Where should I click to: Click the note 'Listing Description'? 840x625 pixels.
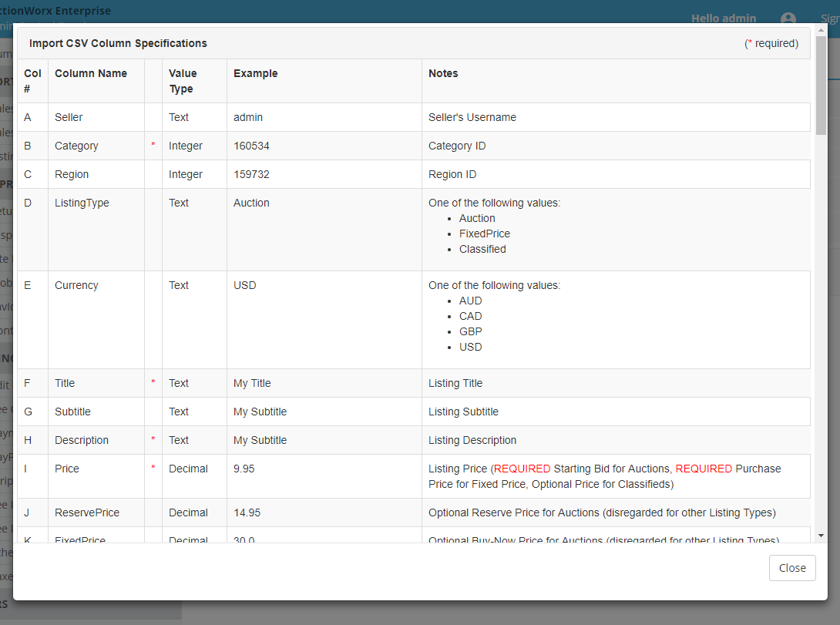(x=472, y=440)
